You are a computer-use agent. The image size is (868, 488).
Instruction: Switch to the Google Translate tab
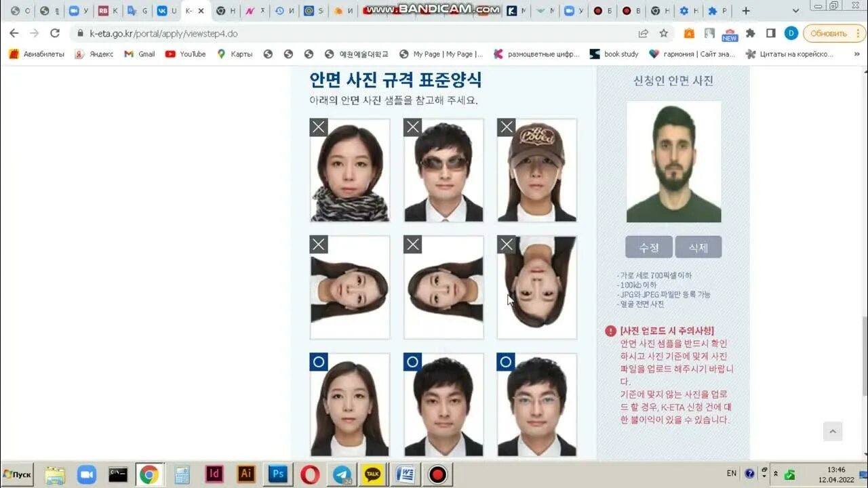(137, 11)
